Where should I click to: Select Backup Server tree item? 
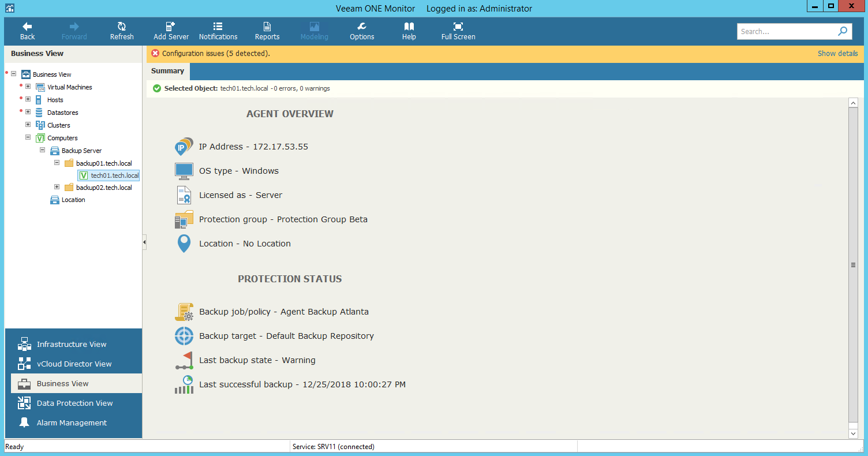[81, 151]
